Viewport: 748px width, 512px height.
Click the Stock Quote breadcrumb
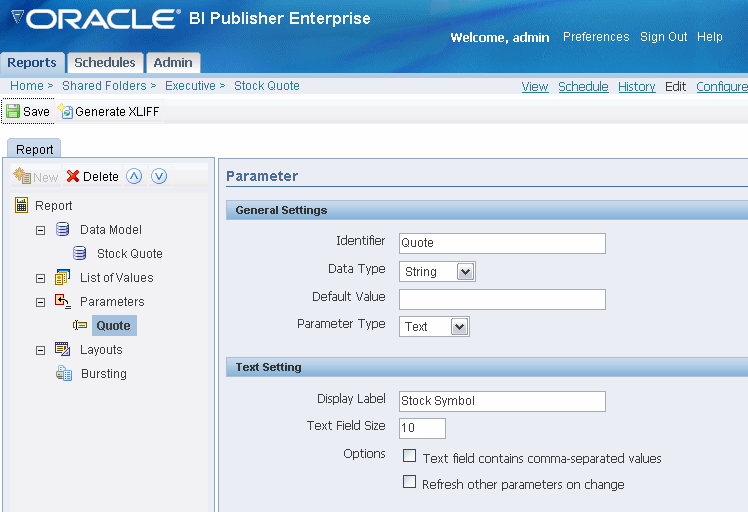click(267, 85)
